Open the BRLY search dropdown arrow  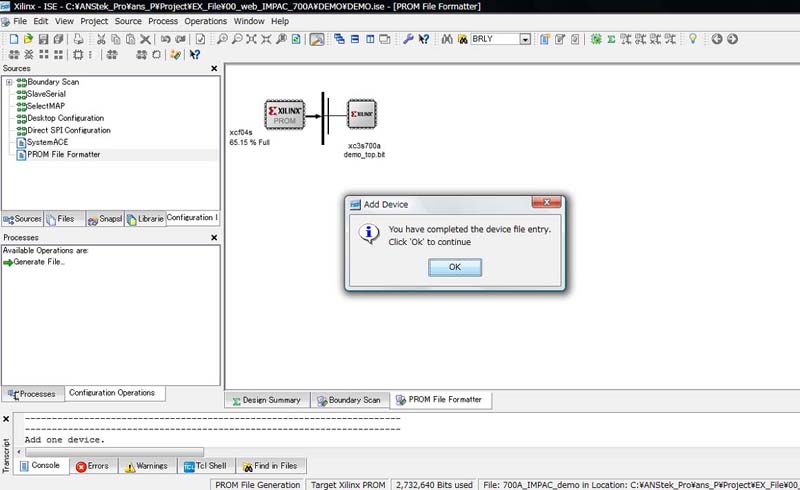[x=525, y=39]
